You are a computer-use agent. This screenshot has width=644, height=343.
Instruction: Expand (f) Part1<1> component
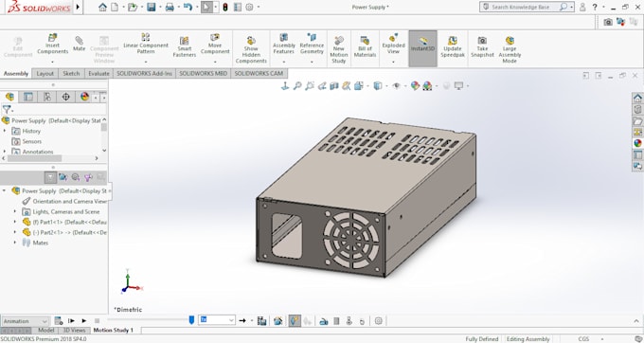coord(15,222)
